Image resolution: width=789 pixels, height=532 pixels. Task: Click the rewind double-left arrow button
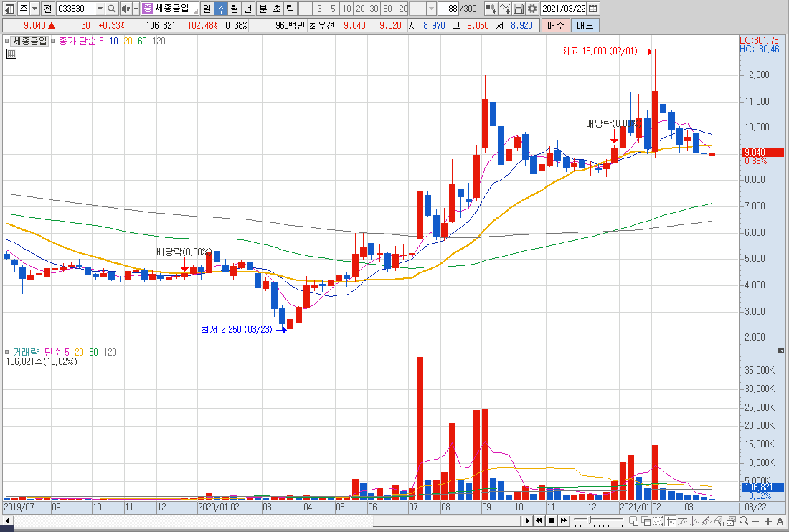click(x=539, y=521)
